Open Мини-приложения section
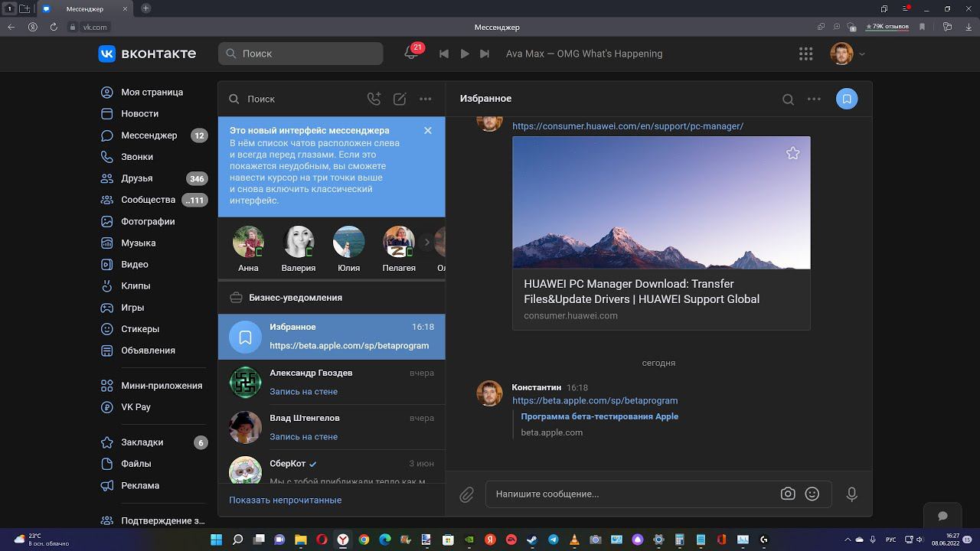980x551 pixels. [162, 386]
